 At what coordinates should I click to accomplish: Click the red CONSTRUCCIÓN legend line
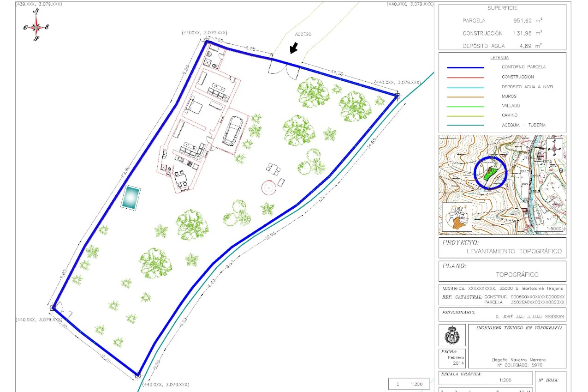[x=465, y=77]
